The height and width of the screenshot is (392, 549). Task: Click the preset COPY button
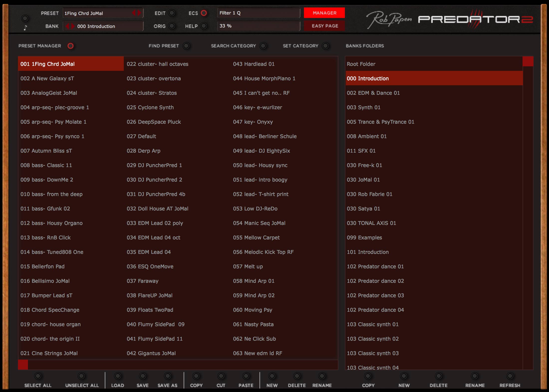[x=196, y=376]
